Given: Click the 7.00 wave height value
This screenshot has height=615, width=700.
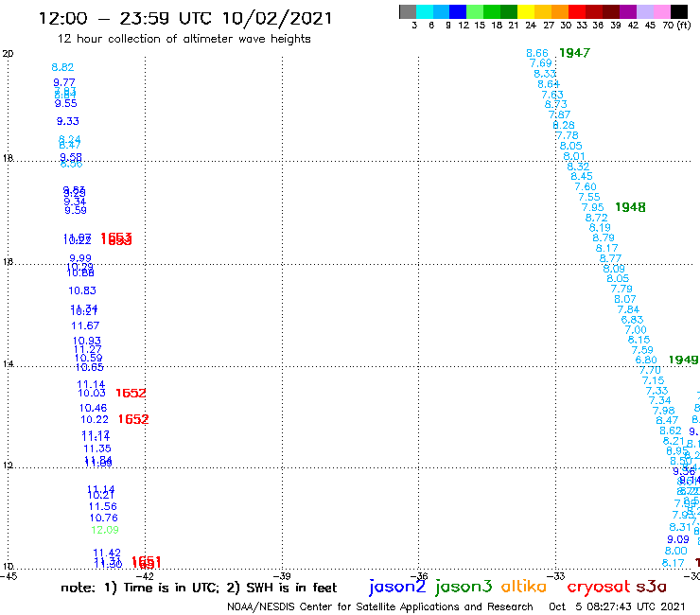Looking at the screenshot, I should coord(636,330).
